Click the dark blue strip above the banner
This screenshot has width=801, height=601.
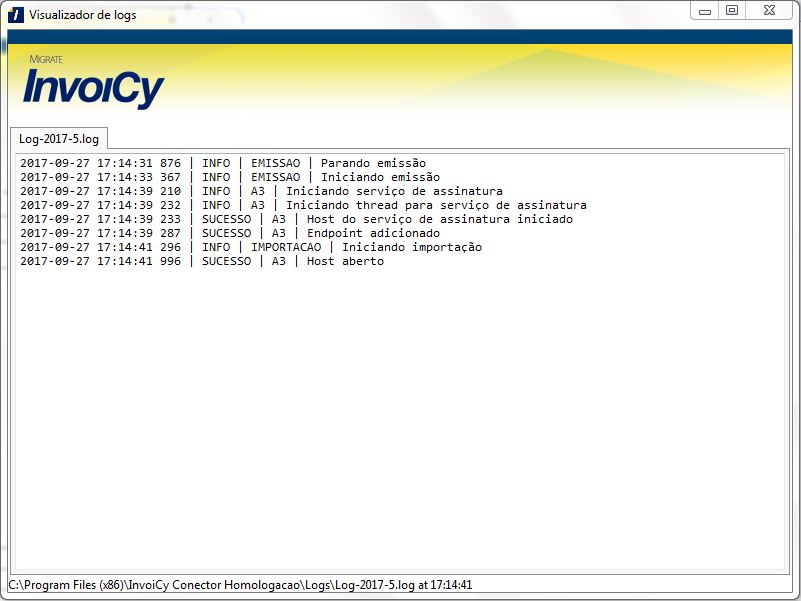tap(400, 36)
